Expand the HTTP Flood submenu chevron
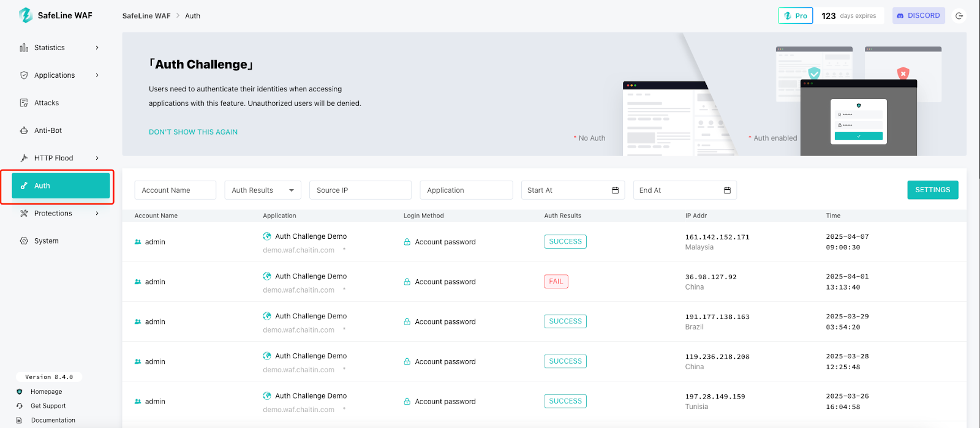The image size is (980, 428). pos(97,158)
